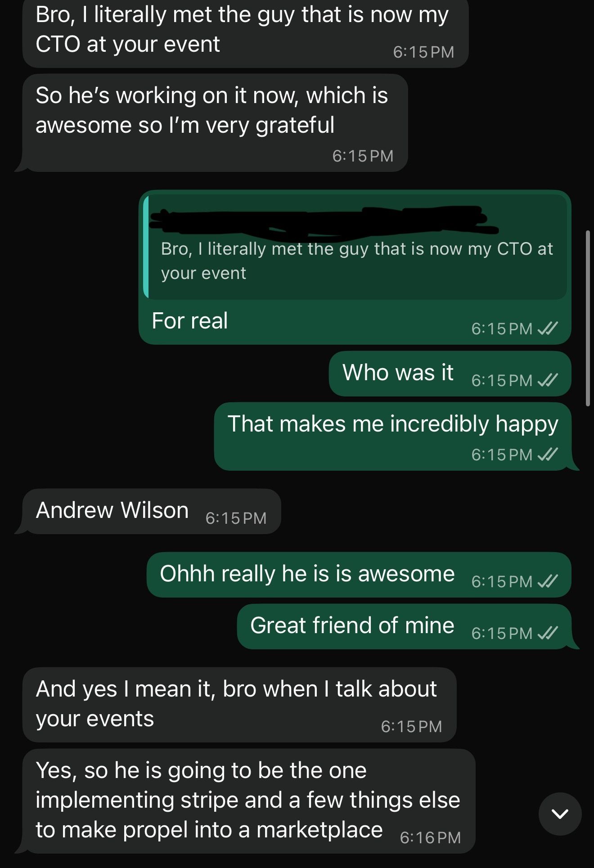Tap the 6:16 PM timestamp on last message
Screen dimensions: 594x868
point(430,837)
